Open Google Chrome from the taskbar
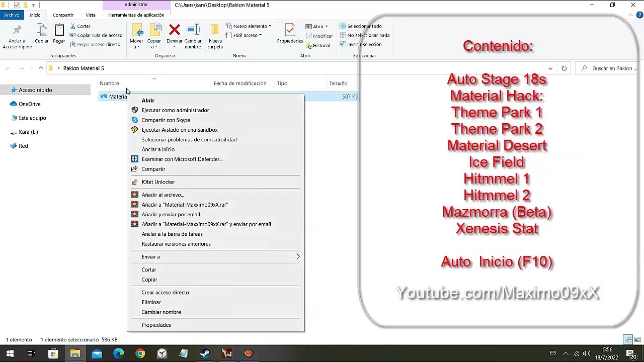This screenshot has width=644, height=362. 140,353
